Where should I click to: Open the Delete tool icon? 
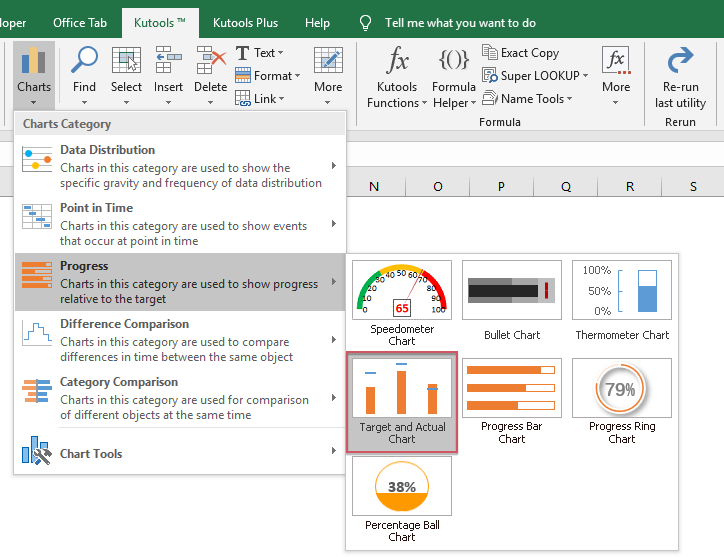pyautogui.click(x=211, y=60)
